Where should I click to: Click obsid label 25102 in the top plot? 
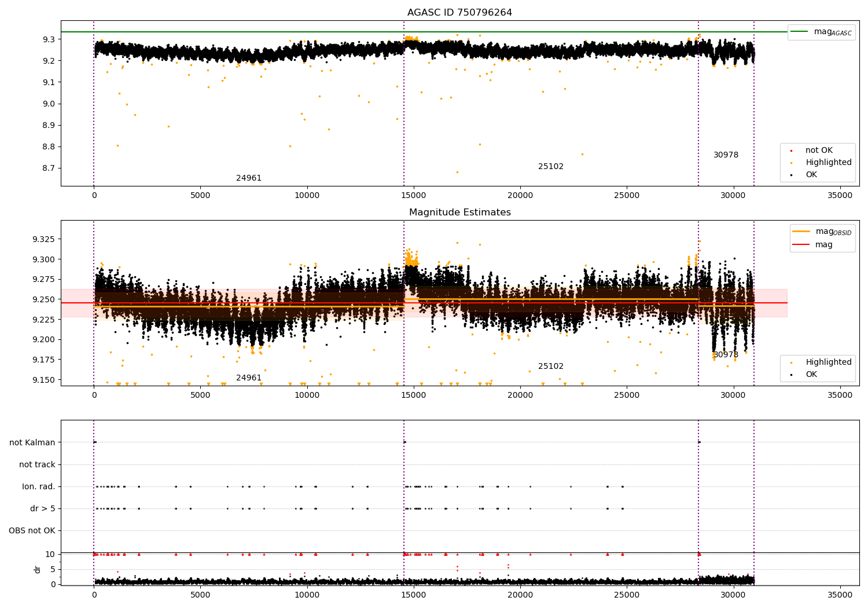tap(551, 167)
